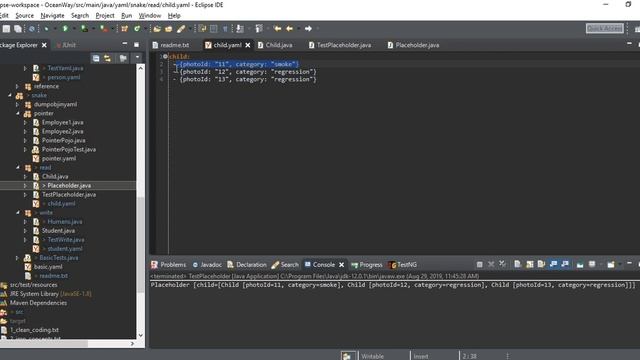Open the Window menu
Image resolution: width=640 pixels, height=360 pixels.
(x=150, y=16)
